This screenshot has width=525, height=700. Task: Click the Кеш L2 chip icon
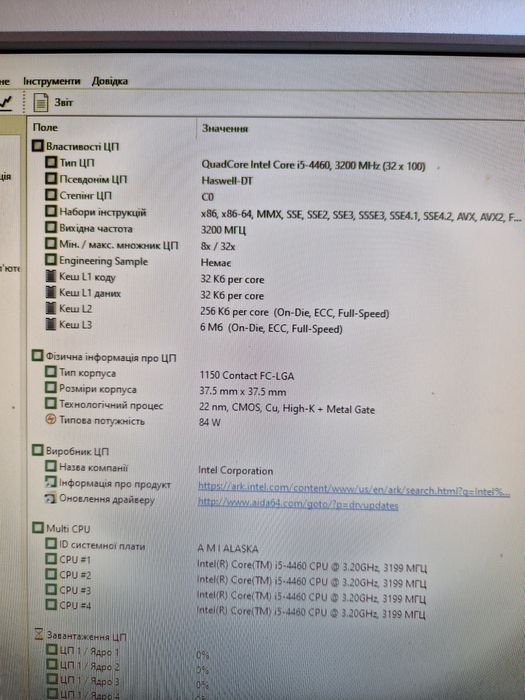[51, 308]
